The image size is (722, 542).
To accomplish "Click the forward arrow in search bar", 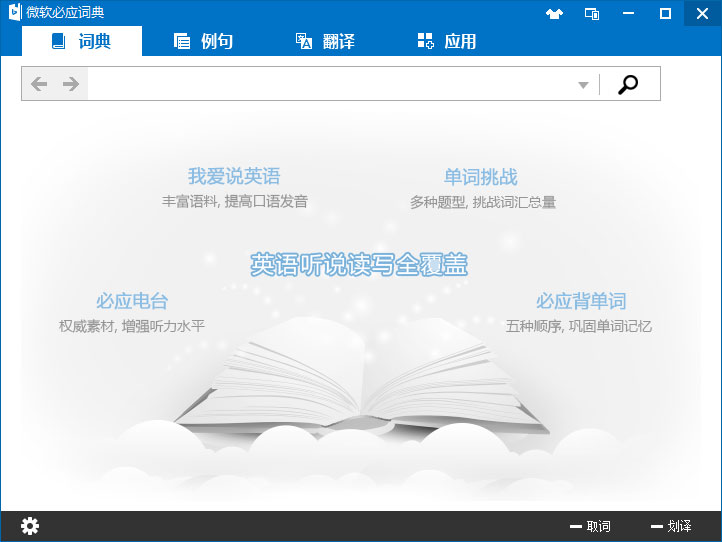I will point(71,84).
